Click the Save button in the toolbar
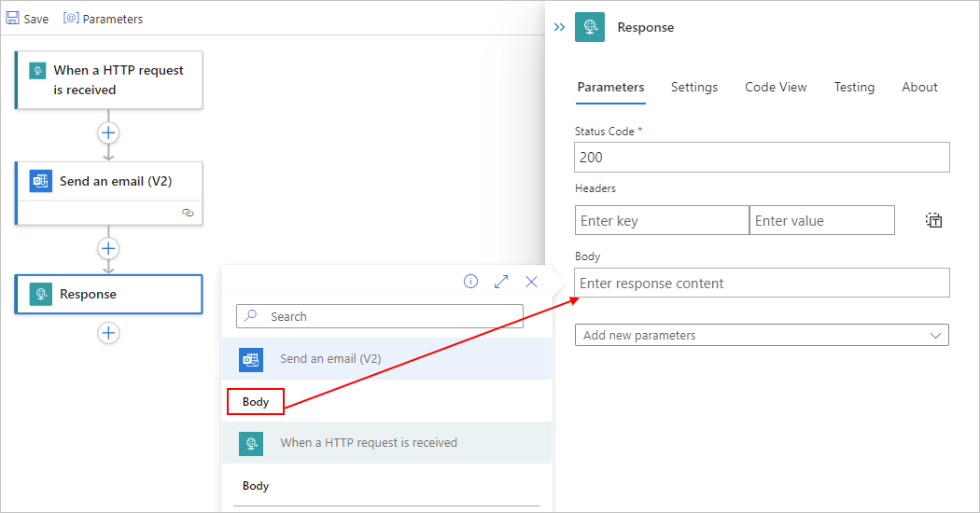 27,19
